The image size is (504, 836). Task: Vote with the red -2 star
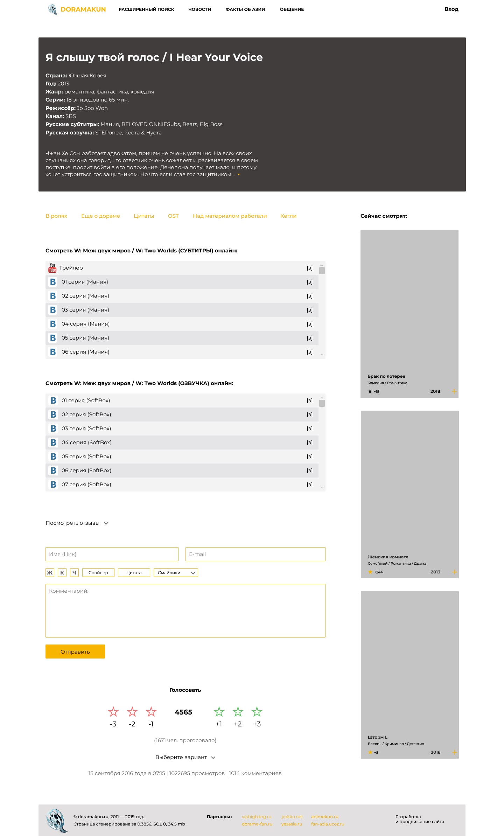pyautogui.click(x=132, y=711)
